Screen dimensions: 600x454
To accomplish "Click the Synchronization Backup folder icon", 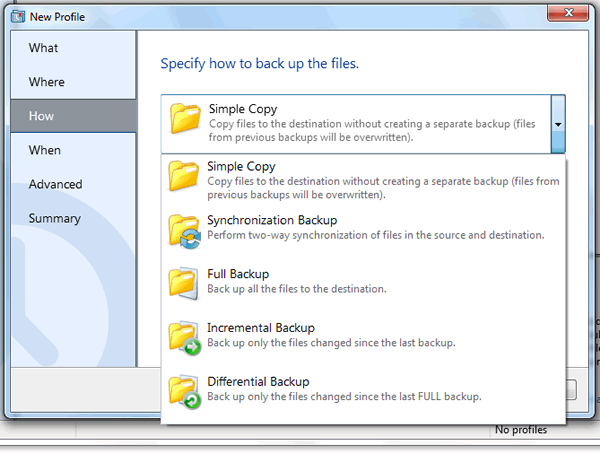I will [x=186, y=229].
